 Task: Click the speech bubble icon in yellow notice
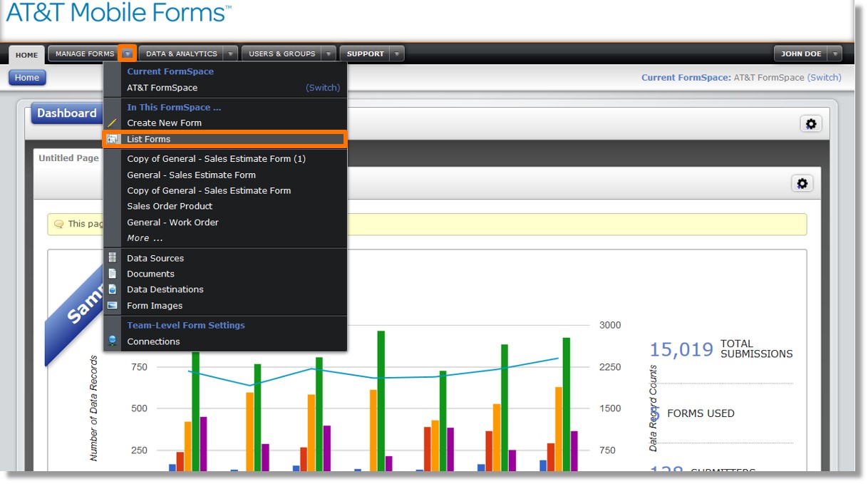click(59, 225)
